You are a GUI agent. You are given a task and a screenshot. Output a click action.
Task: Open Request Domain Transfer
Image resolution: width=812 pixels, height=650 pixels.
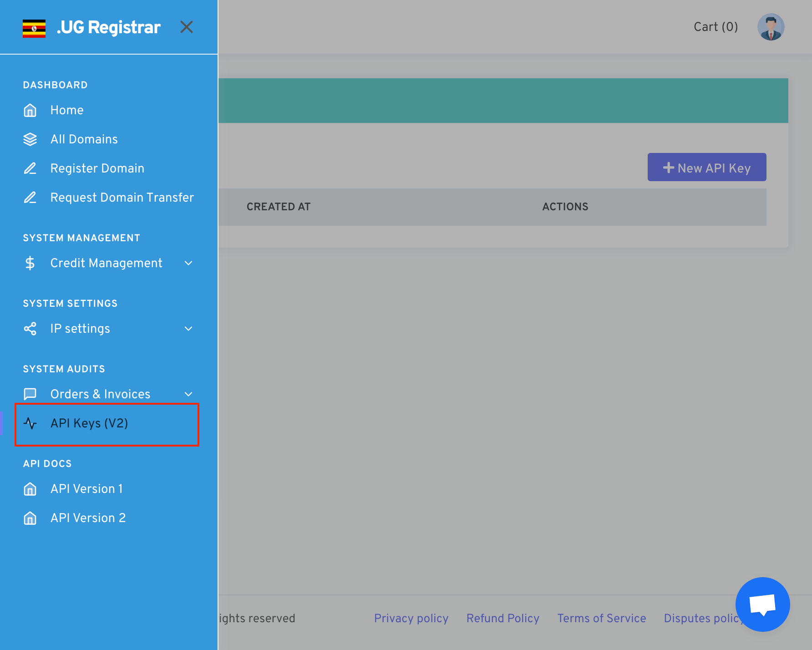(x=122, y=198)
